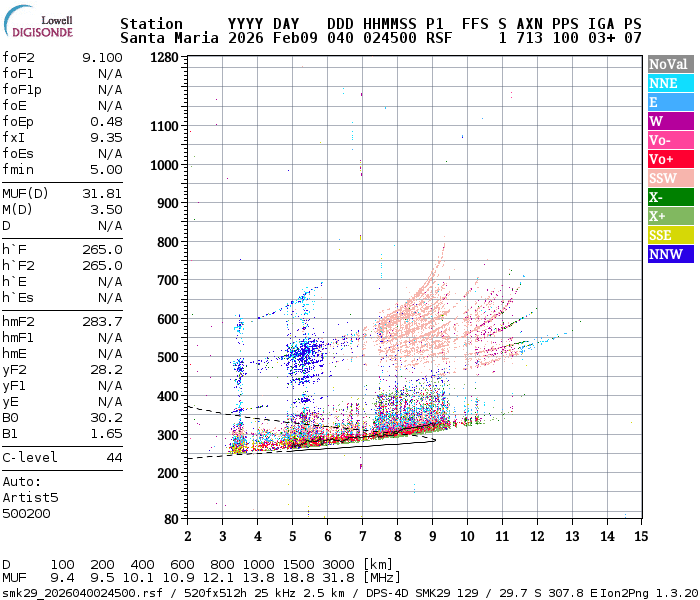The width and height of the screenshot is (700, 600).
Task: Click the 1280 km height axis label
Action: 164,58
